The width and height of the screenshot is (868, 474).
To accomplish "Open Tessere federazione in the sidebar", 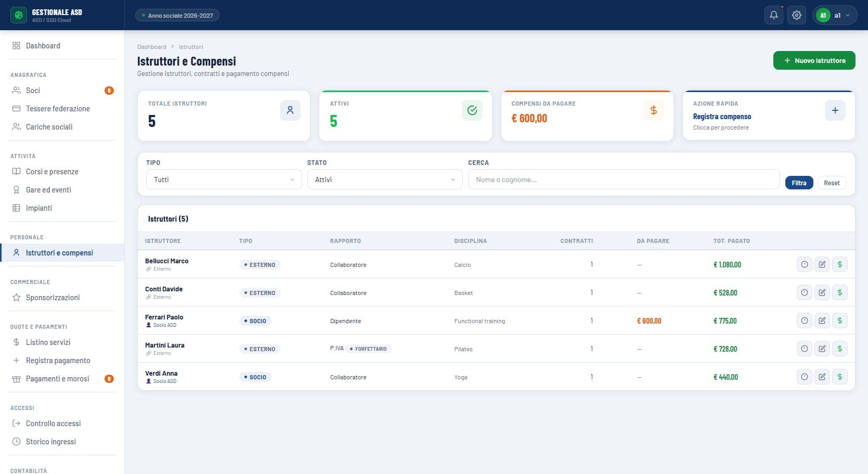I will coord(62,109).
